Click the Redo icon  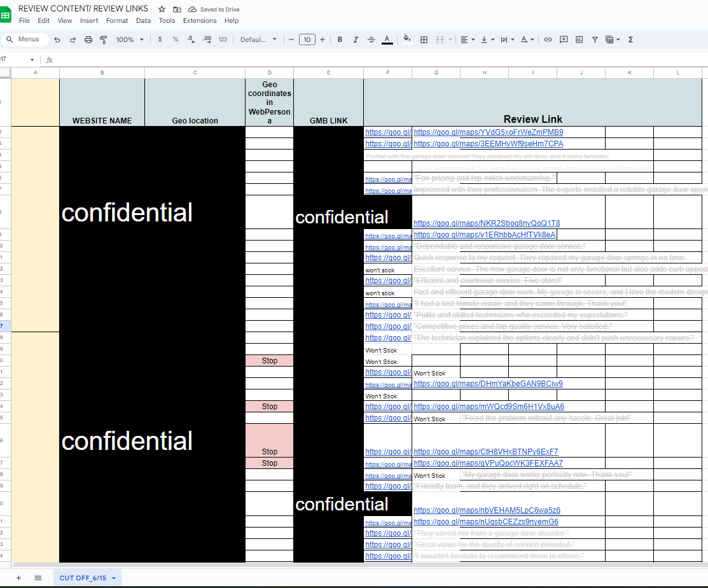73,39
